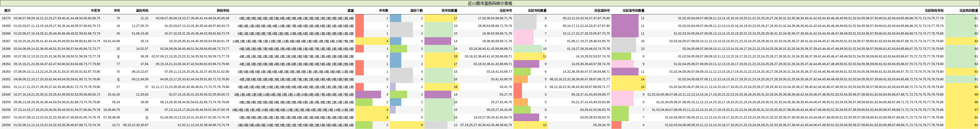
Task: Click the 无 cold number cell in row 26262
Action: [x=118, y=79]
